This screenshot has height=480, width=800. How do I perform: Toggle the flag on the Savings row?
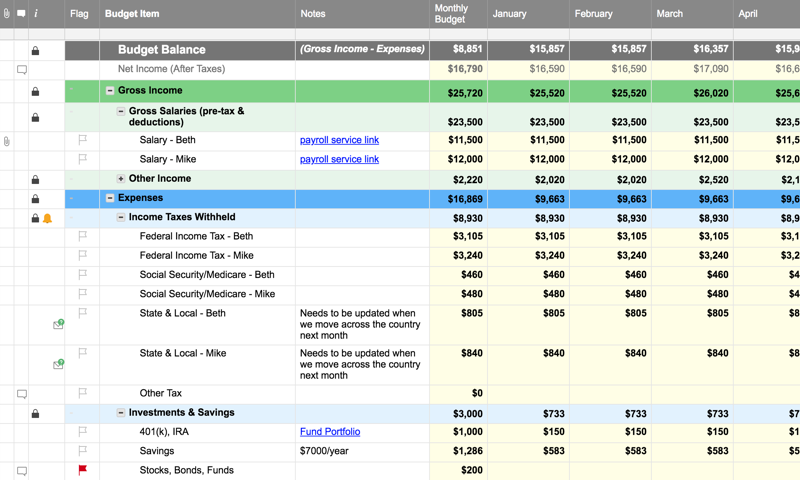coord(82,451)
